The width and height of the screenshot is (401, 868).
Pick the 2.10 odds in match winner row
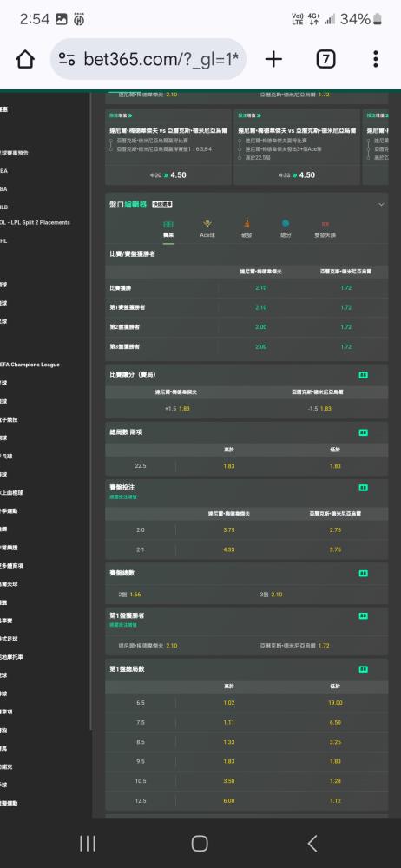(261, 288)
